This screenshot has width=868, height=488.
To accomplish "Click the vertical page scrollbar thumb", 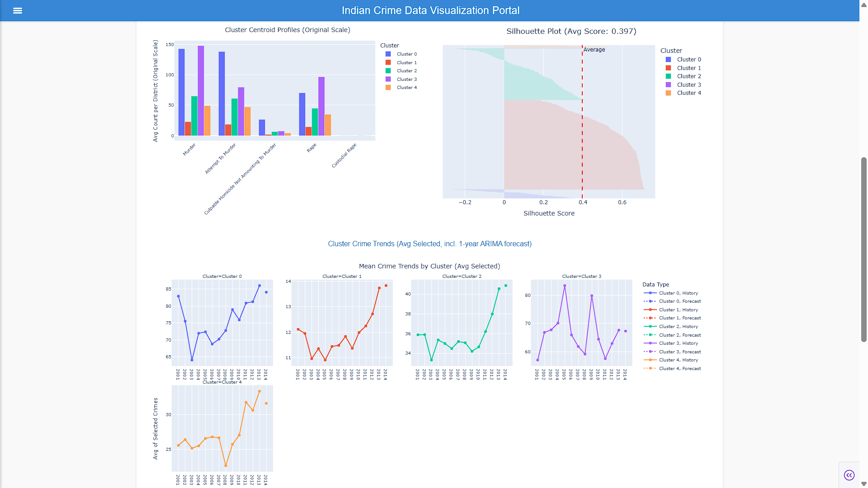I will pyautogui.click(x=864, y=249).
